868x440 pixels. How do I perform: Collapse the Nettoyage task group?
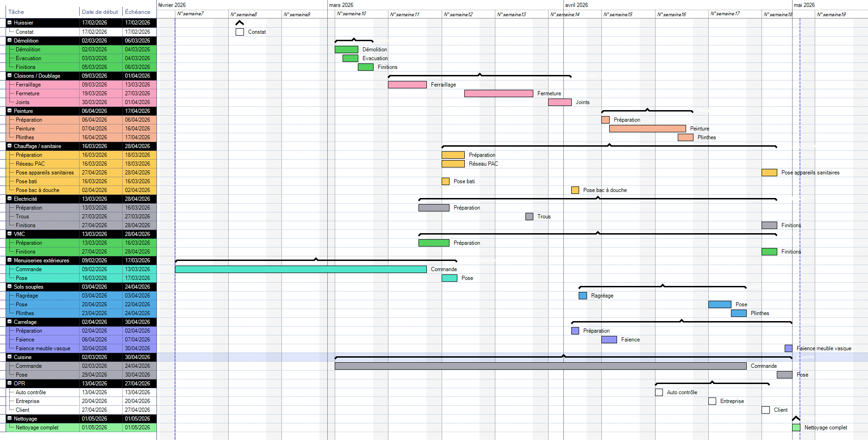click(x=9, y=418)
